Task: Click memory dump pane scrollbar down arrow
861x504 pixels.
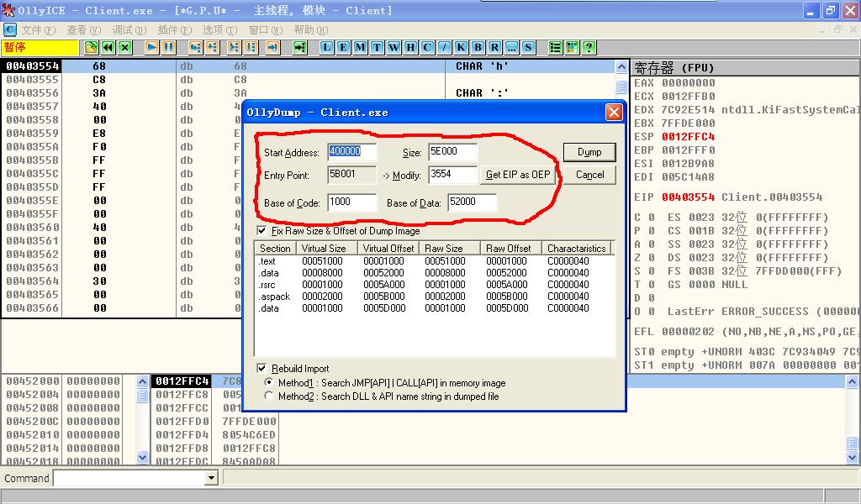Action: click(142, 457)
